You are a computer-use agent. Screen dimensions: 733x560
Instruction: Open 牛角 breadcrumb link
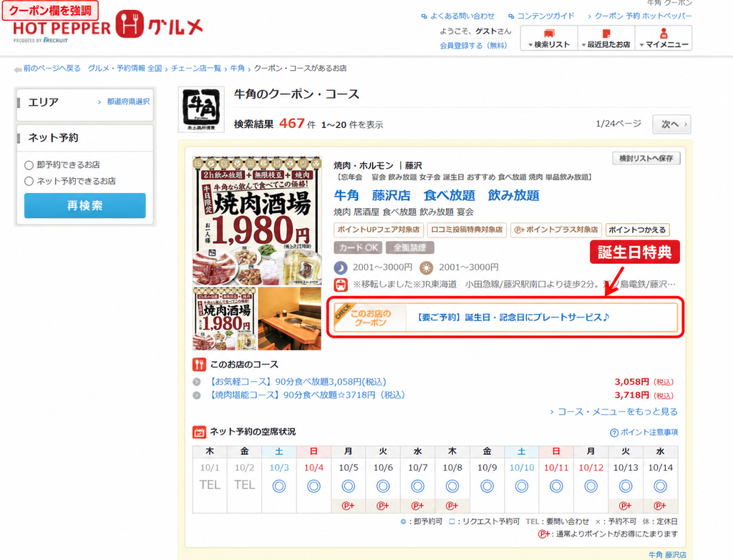pyautogui.click(x=238, y=68)
